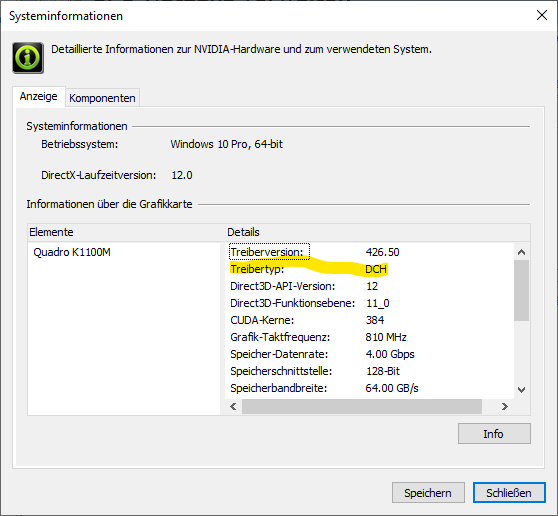
Task: Click the horizontal scrollbar right arrow
Action: coord(505,406)
